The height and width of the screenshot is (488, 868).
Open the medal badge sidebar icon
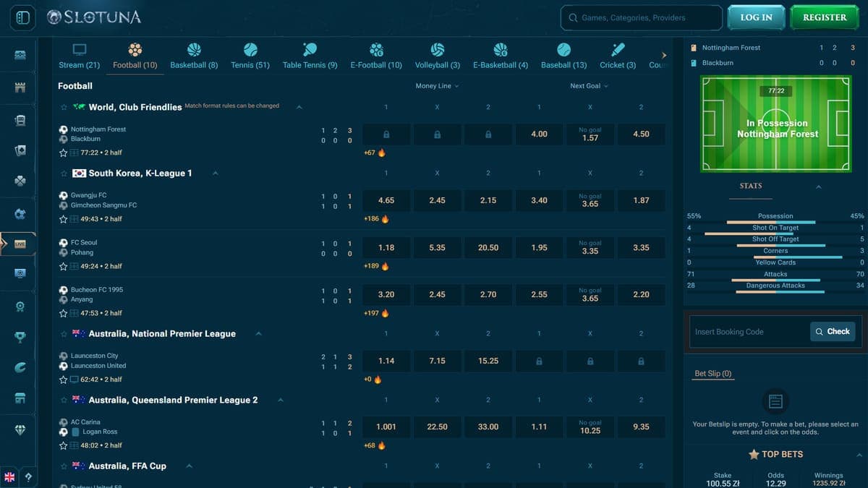pos(20,307)
